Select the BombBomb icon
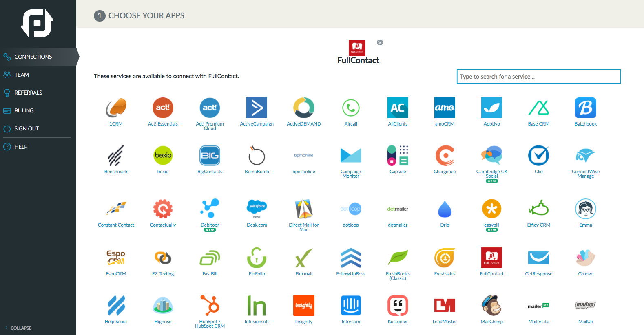The width and height of the screenshot is (644, 335). click(x=257, y=155)
